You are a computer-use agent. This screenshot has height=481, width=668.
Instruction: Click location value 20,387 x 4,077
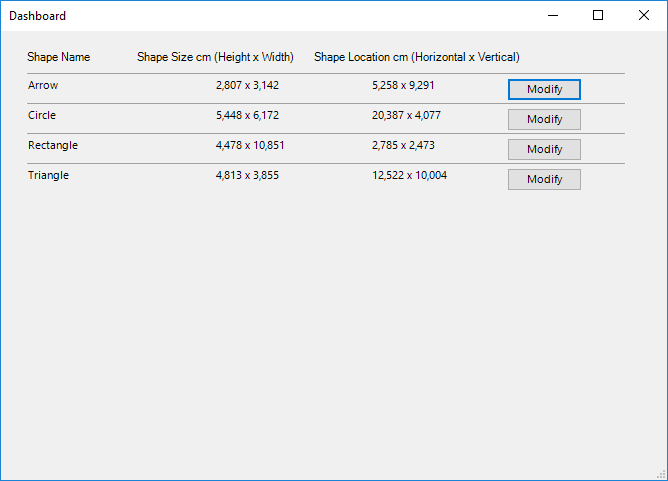point(406,115)
